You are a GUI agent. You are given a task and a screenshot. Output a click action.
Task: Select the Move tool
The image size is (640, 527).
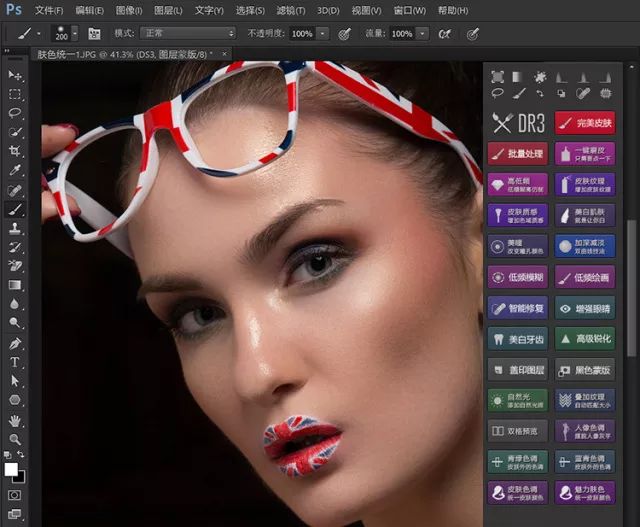(x=15, y=75)
